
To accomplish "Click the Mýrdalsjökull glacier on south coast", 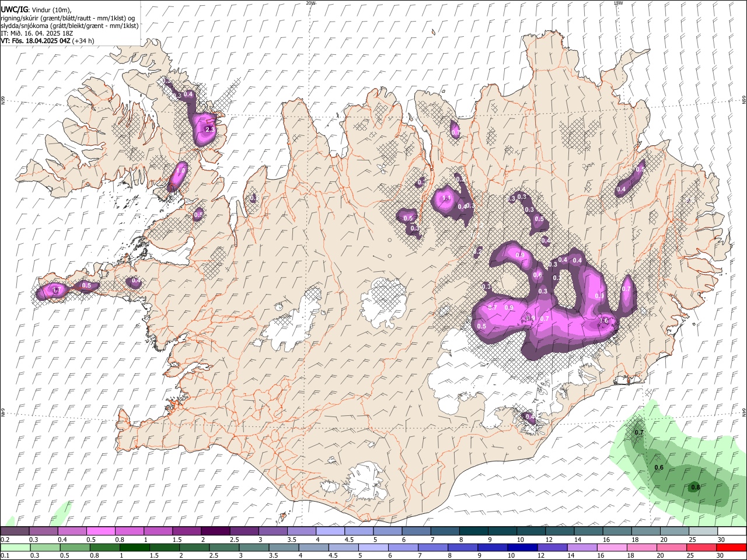I will click(x=365, y=481).
